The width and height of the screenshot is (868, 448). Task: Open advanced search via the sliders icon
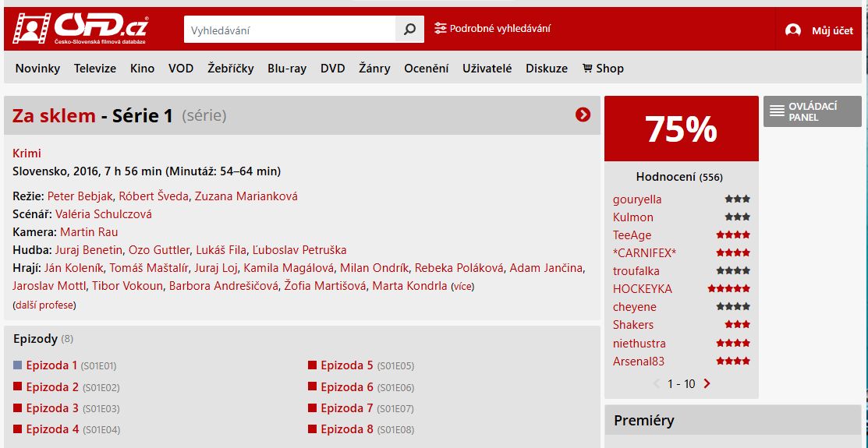tap(440, 28)
